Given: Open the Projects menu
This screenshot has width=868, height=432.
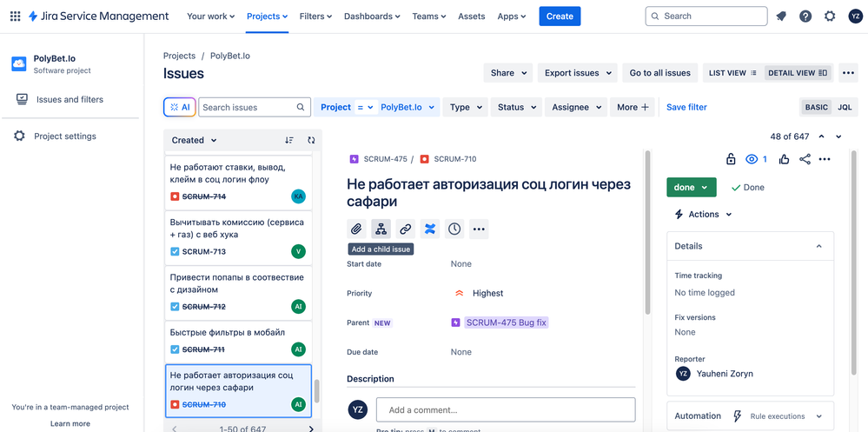Looking at the screenshot, I should [x=268, y=16].
